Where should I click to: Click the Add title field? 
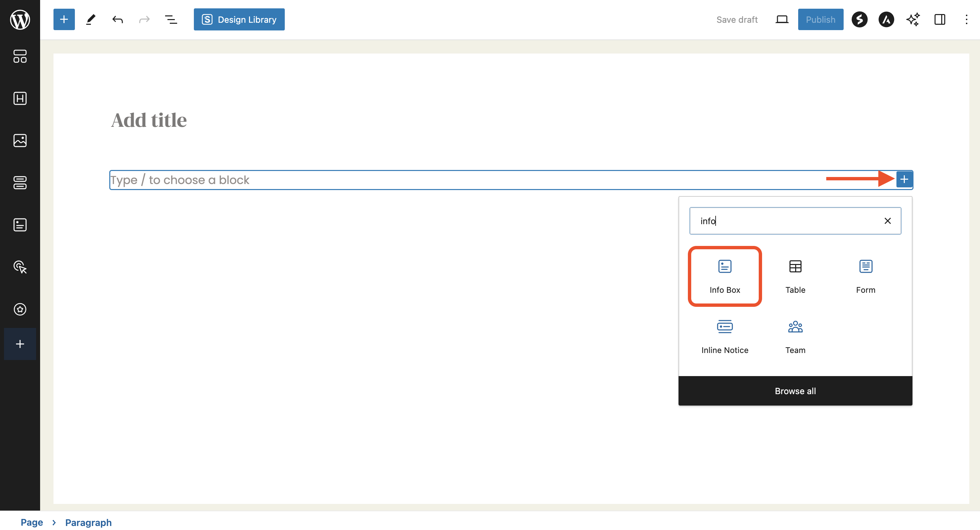[149, 120]
